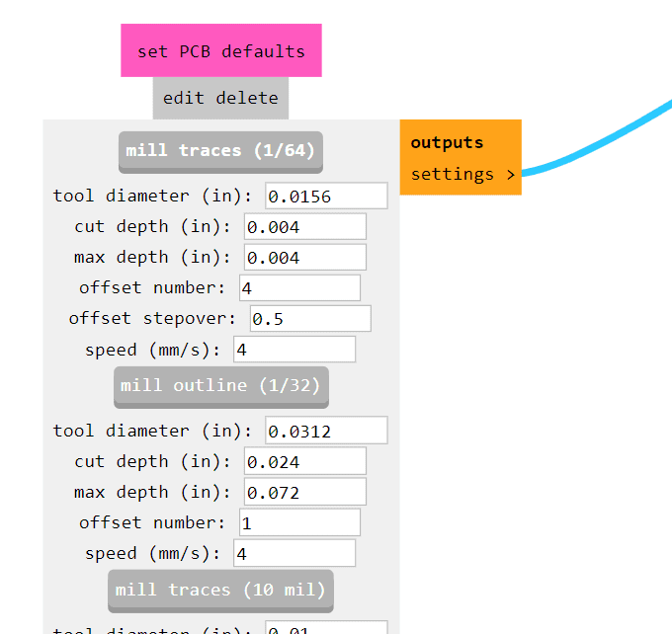This screenshot has width=672, height=634.
Task: Select the settings output connector
Action: point(462,175)
